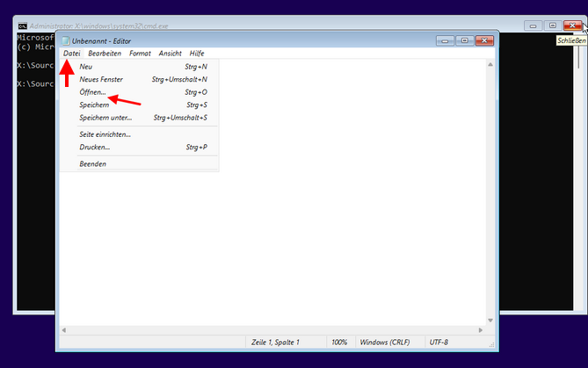The height and width of the screenshot is (368, 588).
Task: Choose Drucken... from the Datei menu
Action: [94, 147]
